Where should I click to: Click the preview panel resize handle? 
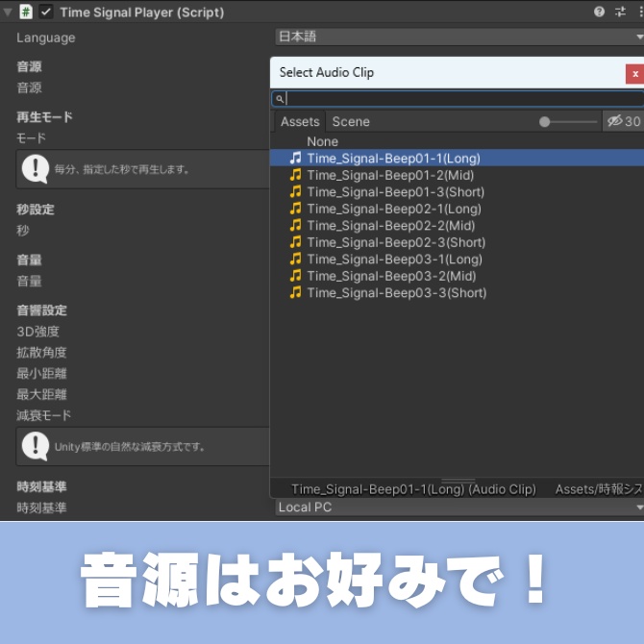458,480
